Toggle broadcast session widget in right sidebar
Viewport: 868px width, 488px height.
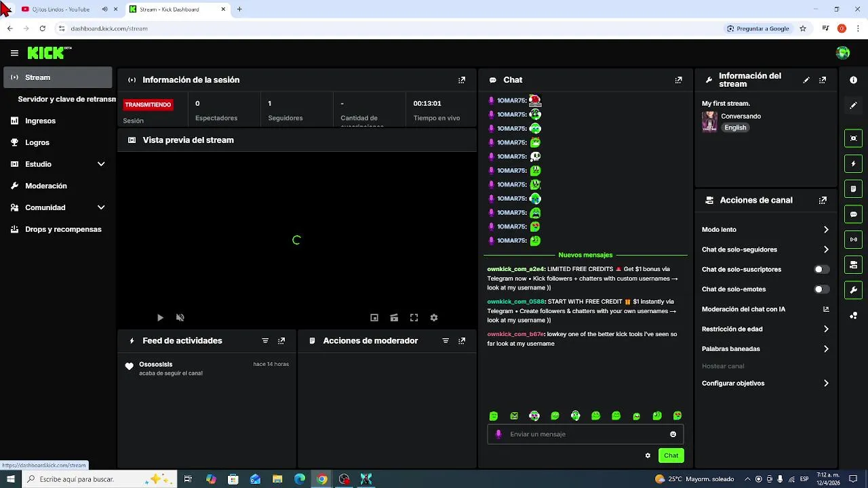point(853,239)
